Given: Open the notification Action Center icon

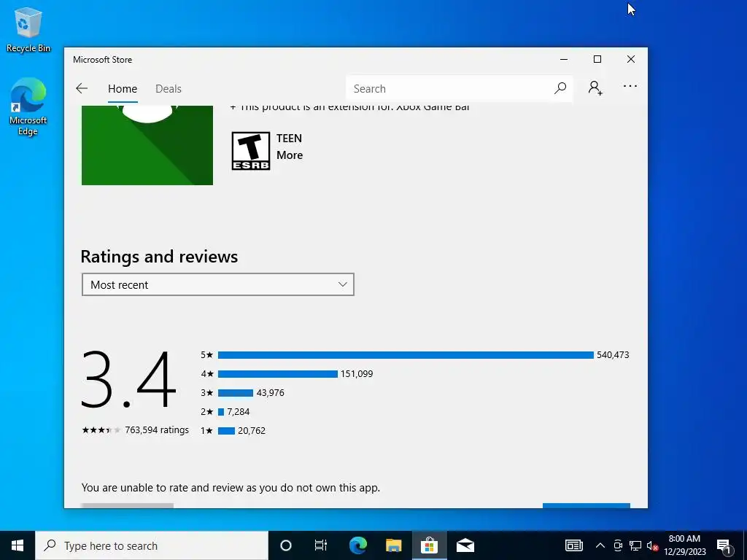Looking at the screenshot, I should click(x=724, y=545).
